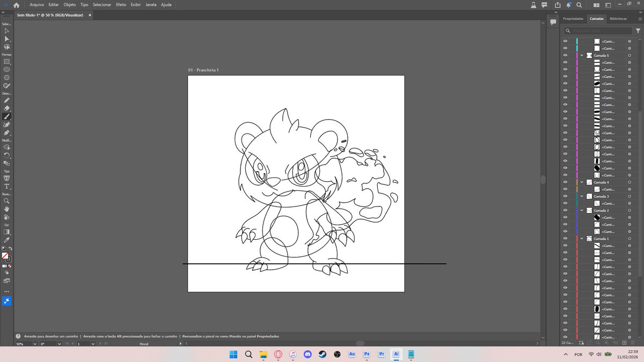Click the horizontal canvas scrollbar
Screen dimensions: 644x362
tap(360, 343)
